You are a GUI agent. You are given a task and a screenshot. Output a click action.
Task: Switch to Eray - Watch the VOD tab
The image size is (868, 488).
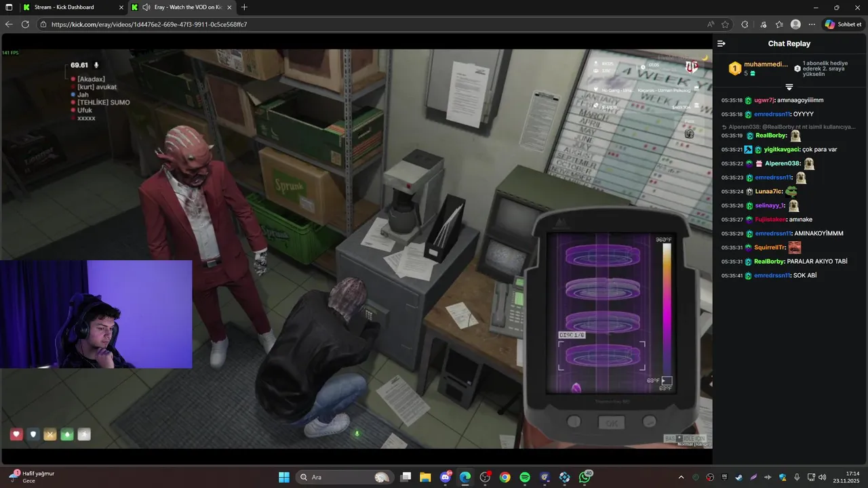[182, 7]
